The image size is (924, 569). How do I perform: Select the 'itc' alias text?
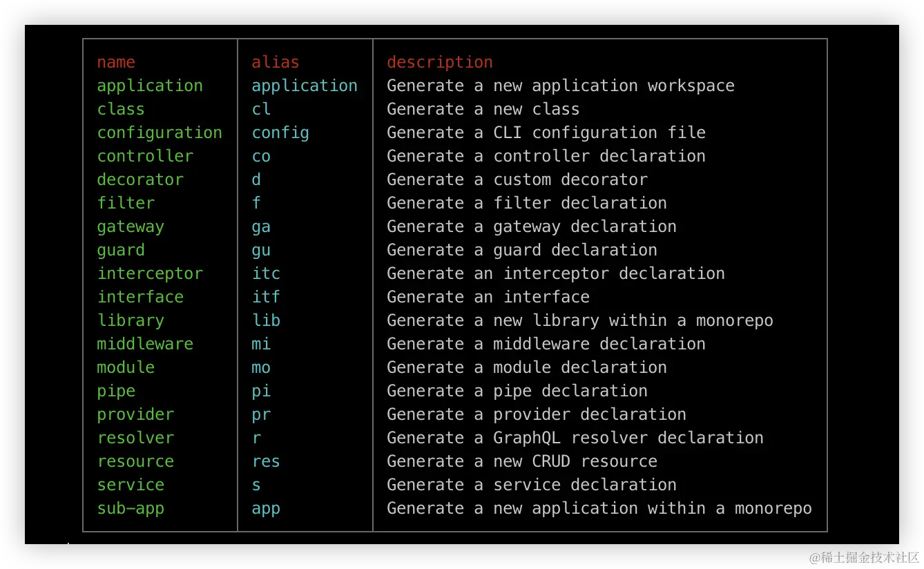(x=266, y=273)
